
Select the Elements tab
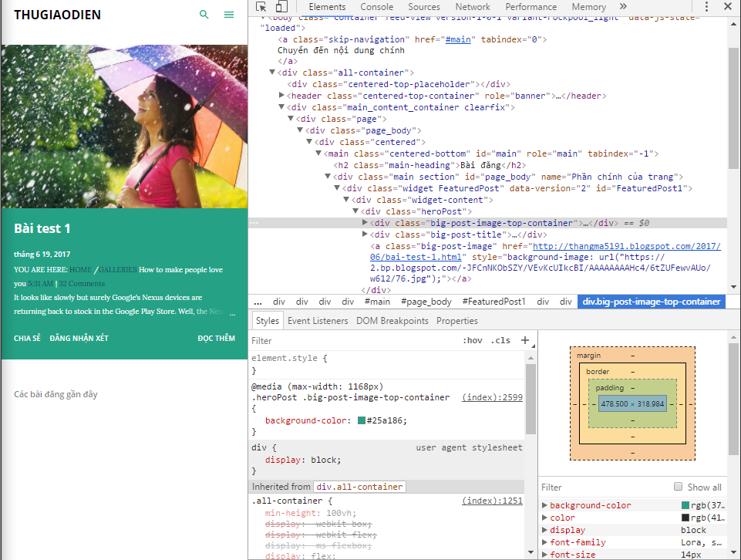pos(327,7)
